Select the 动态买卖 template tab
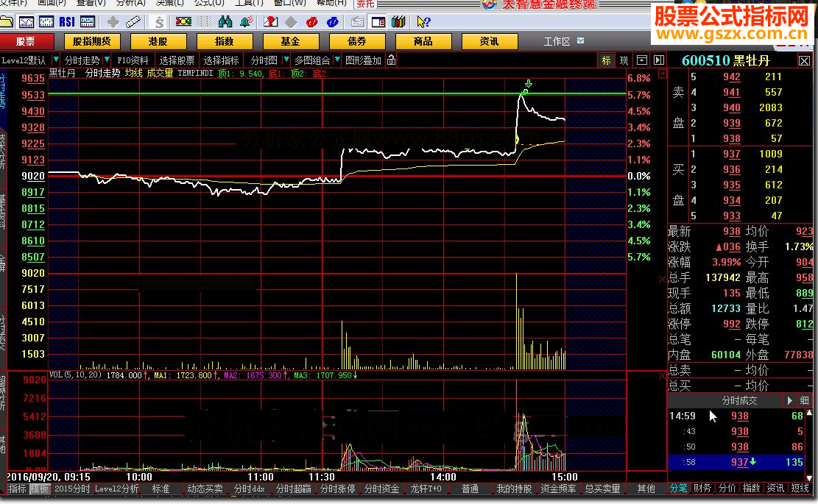818x504 pixels. [205, 489]
